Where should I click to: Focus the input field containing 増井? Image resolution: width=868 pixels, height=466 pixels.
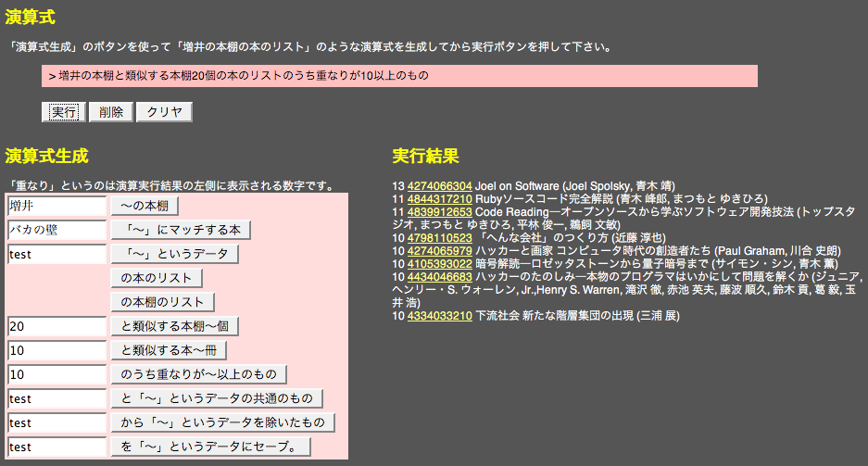coord(57,206)
